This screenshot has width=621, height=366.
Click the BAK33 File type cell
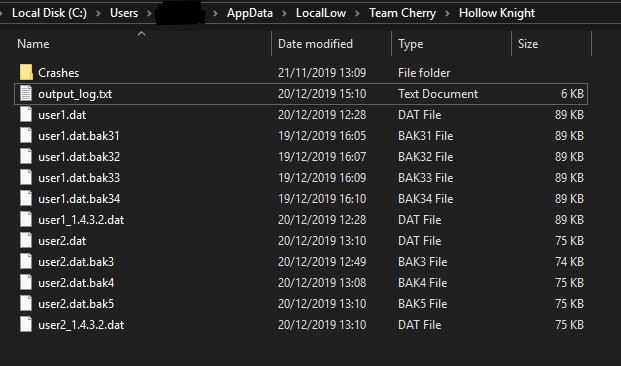coord(426,178)
